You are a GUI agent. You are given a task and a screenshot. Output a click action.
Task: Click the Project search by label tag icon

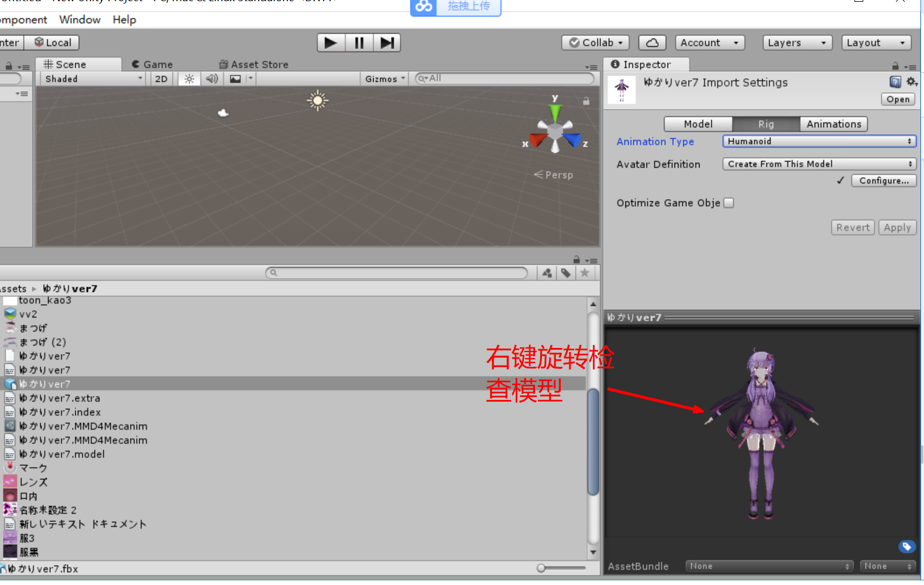566,273
